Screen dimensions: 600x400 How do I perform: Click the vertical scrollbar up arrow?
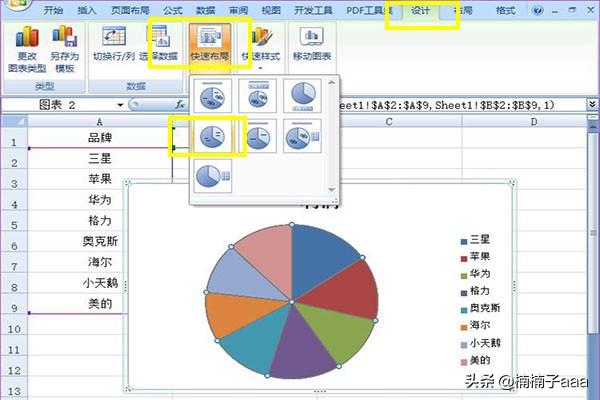tap(592, 125)
